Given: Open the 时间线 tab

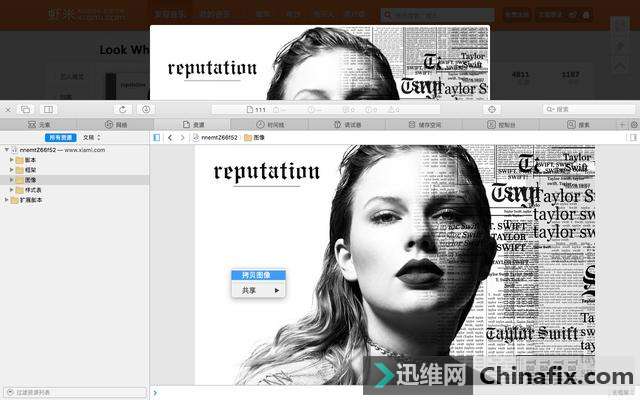Looking at the screenshot, I should click(x=270, y=124).
